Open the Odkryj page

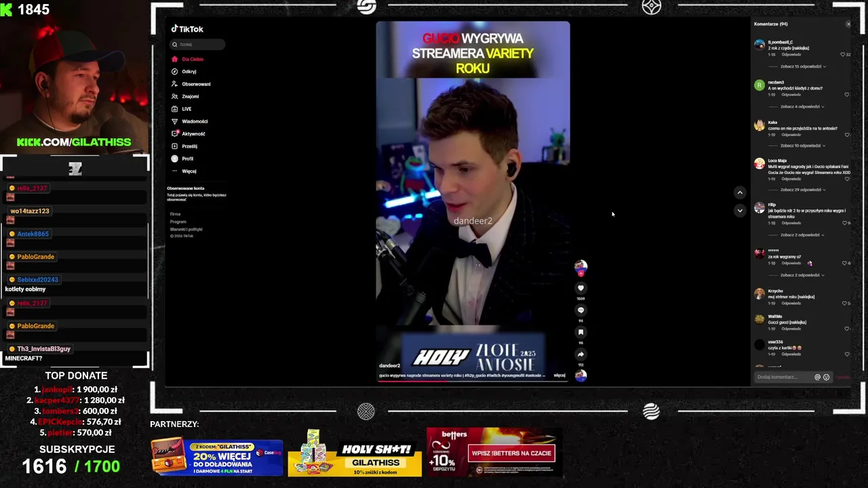pyautogui.click(x=184, y=71)
